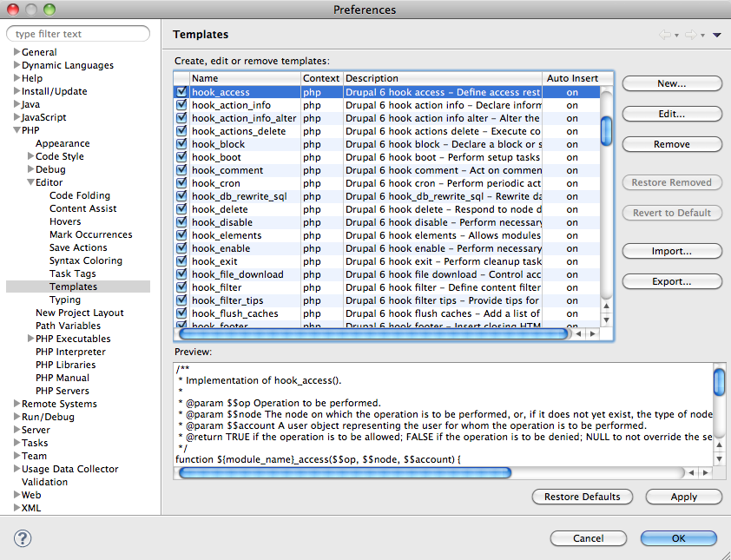Sort by the Description column header
731x560 pixels.
tap(443, 78)
